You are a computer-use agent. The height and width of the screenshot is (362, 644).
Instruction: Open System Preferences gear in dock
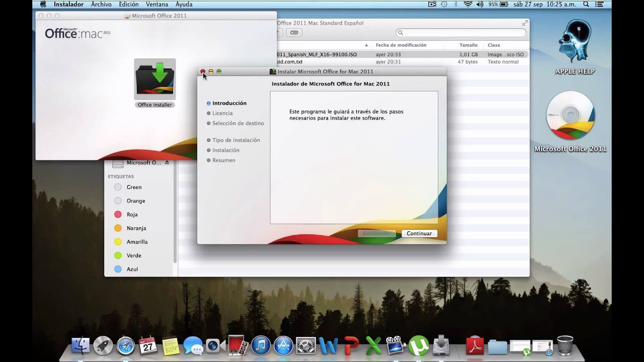pos(306,345)
